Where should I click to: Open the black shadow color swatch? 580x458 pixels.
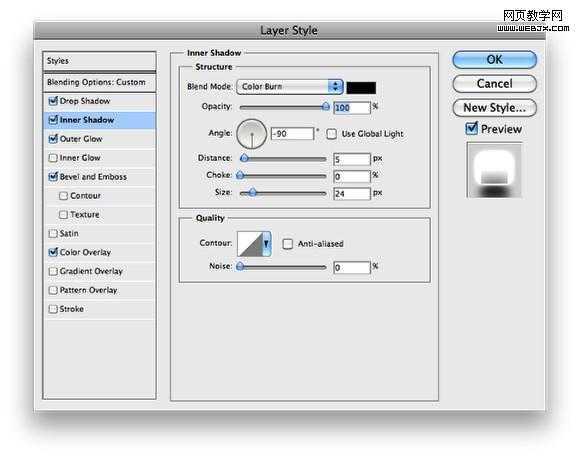coord(361,88)
